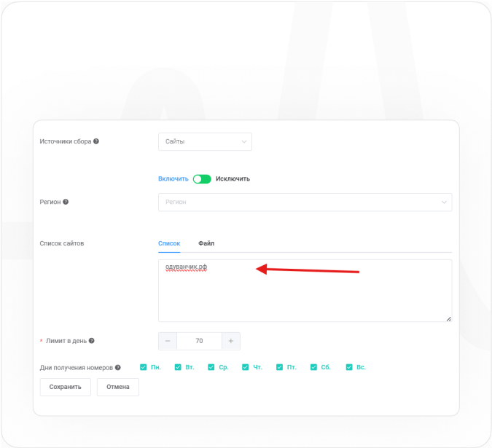Click help icon beside Регион label

(x=66, y=202)
